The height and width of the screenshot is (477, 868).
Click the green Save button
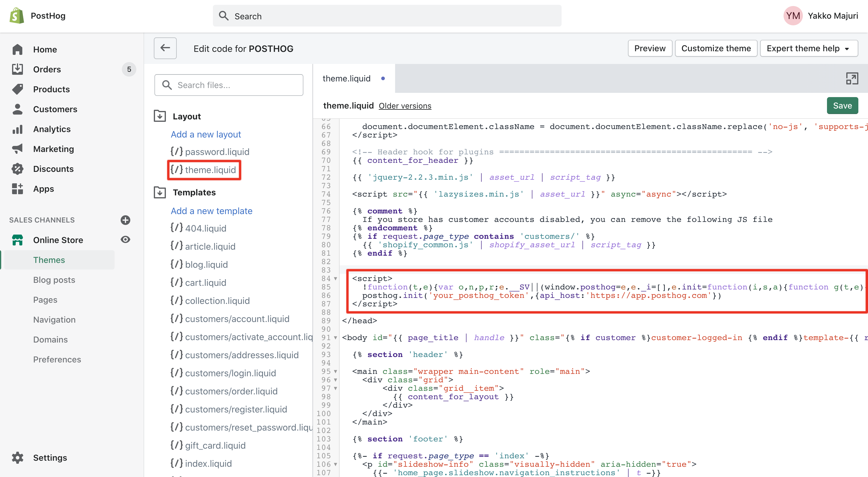[842, 106]
